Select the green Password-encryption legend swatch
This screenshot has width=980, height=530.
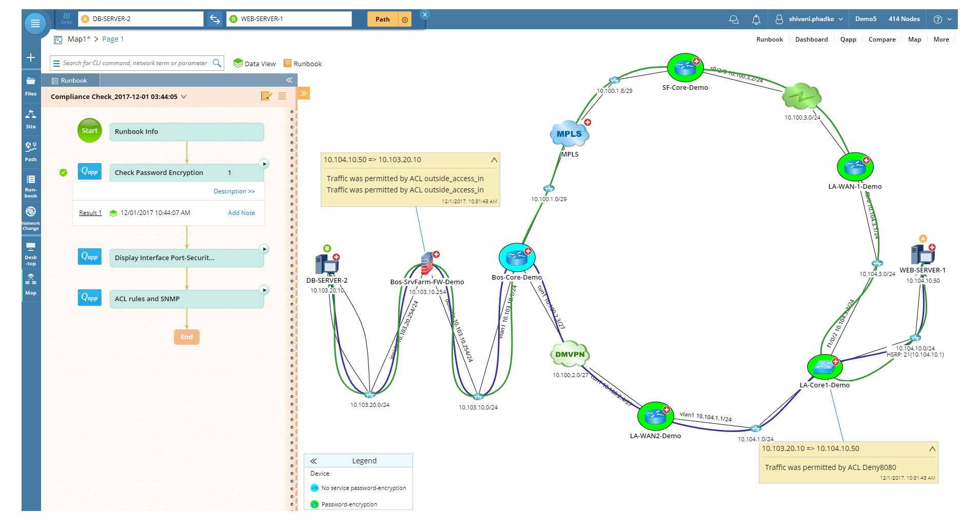pyautogui.click(x=315, y=504)
